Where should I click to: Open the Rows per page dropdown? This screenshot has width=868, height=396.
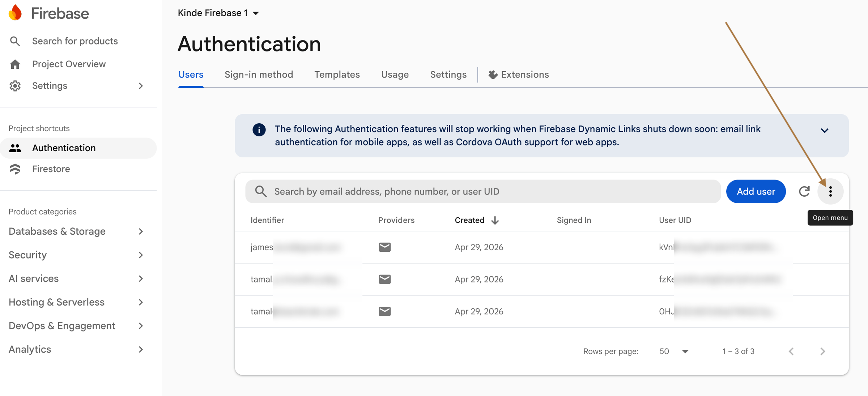673,352
